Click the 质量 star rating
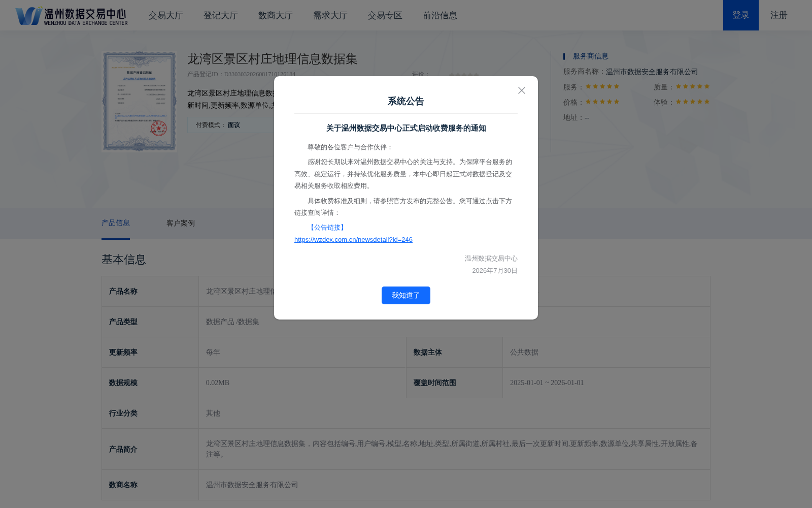Image resolution: width=812 pixels, height=508 pixels. pos(693,86)
